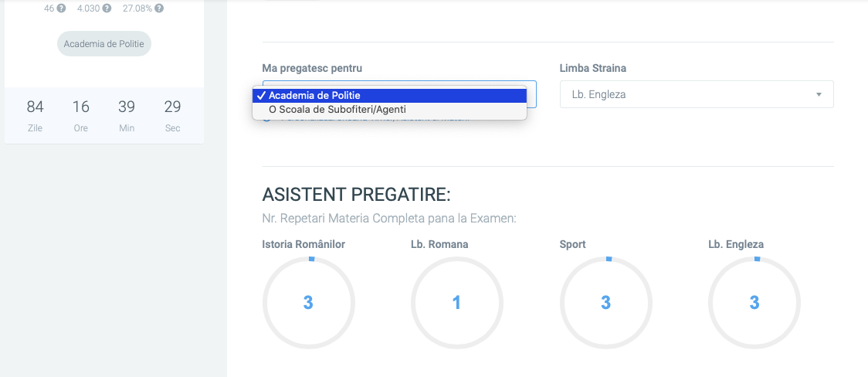
Task: Click the 'ASISTENT PREGATIRE:' heading
Action: 356,194
